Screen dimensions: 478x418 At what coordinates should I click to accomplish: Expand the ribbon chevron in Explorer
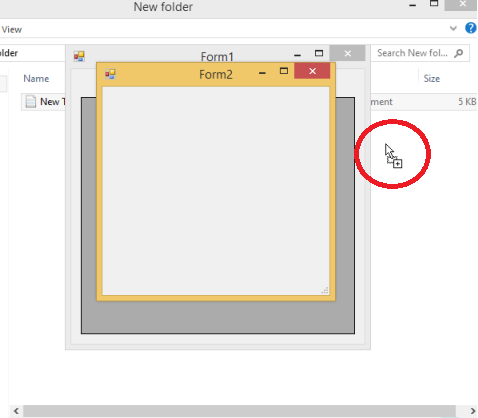(x=453, y=28)
